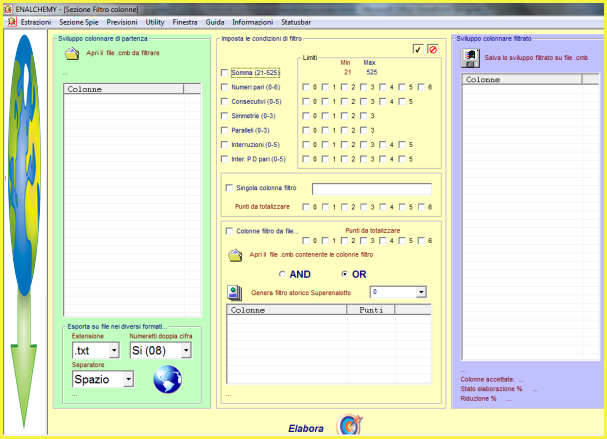This screenshot has height=439, width=607.
Task: Check limit 3 for Simmetrie row
Action: pos(364,116)
